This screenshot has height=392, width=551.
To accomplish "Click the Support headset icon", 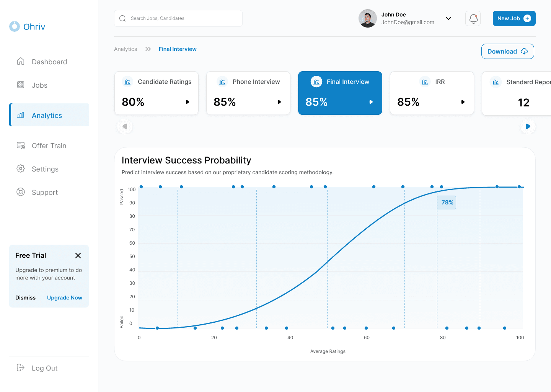I will [x=21, y=192].
